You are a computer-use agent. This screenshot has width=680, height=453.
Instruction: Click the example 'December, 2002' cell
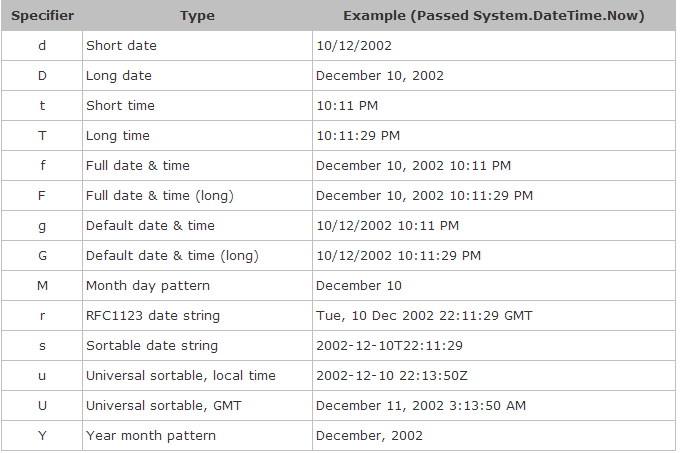494,436
